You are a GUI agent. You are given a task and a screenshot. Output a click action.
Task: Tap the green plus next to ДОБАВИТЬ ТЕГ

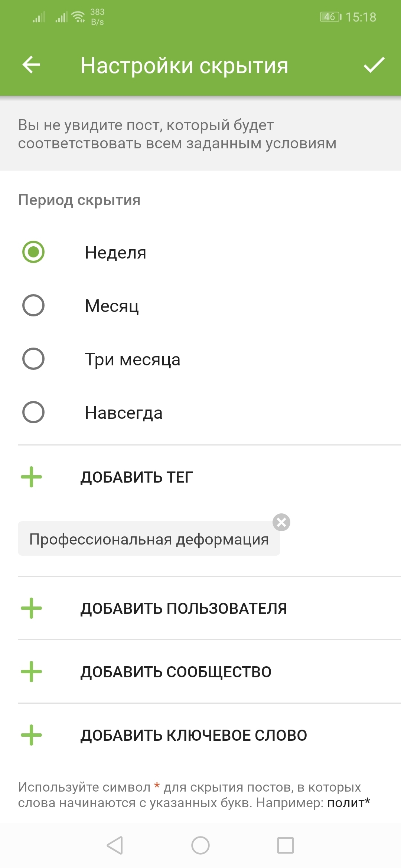click(x=32, y=477)
